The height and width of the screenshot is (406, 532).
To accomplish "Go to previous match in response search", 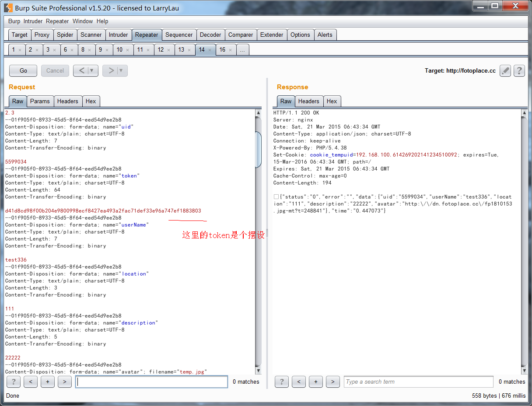I will (x=299, y=382).
